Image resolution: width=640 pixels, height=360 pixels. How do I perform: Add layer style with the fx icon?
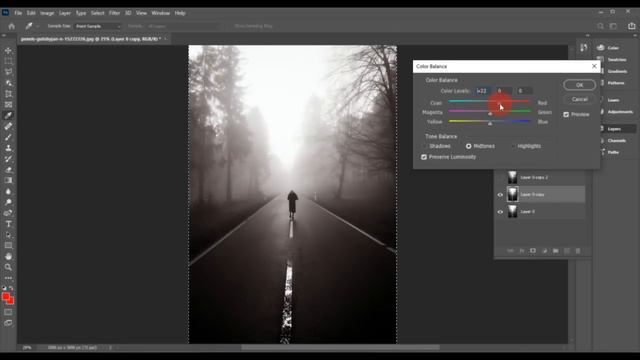coord(522,251)
